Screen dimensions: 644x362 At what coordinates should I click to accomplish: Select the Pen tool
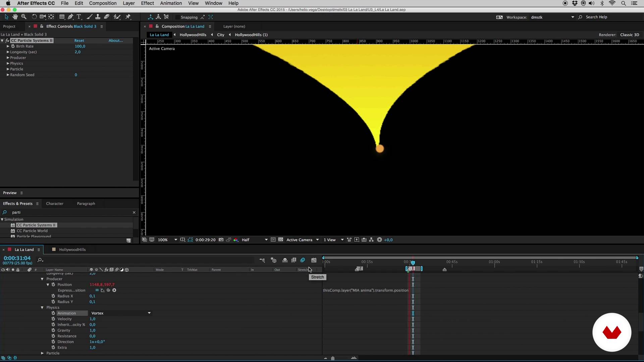pos(70,17)
